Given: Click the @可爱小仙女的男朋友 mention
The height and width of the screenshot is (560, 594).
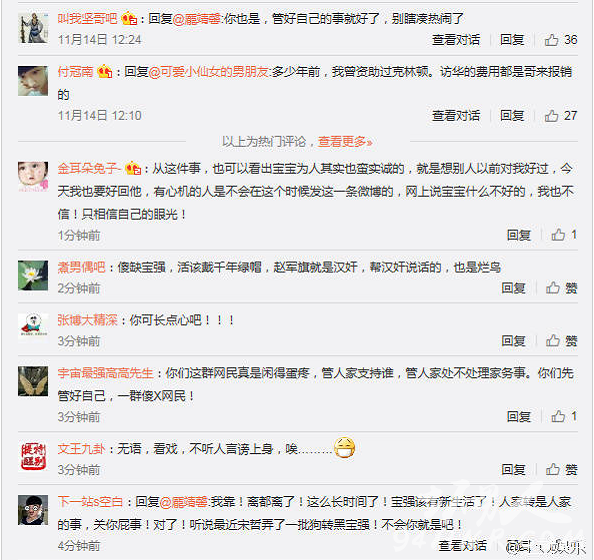Looking at the screenshot, I should 209,71.
